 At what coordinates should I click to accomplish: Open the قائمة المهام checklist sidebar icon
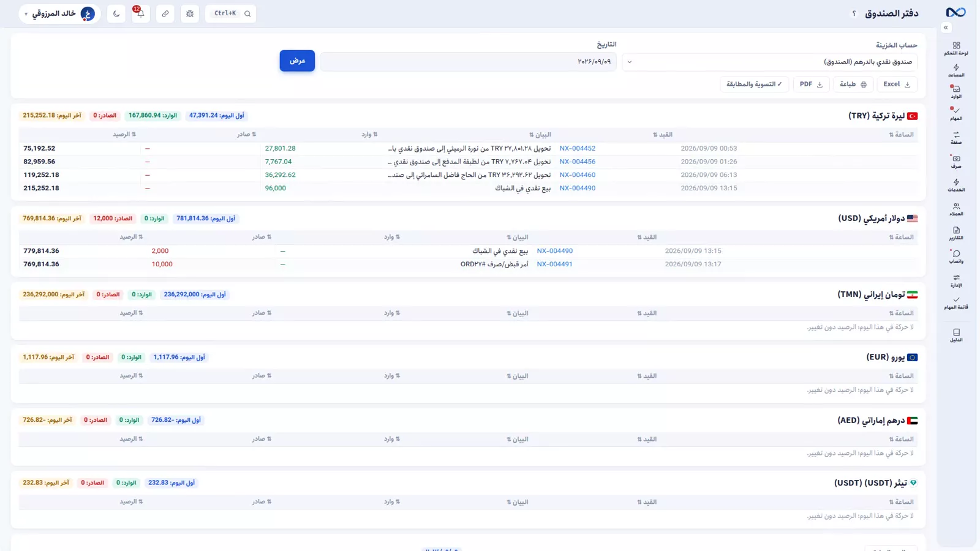point(956,303)
